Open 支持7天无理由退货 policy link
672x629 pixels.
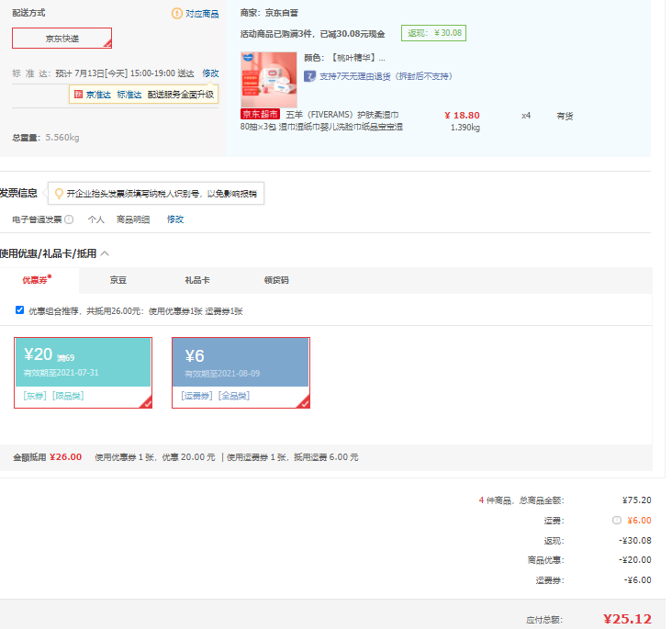(x=386, y=76)
